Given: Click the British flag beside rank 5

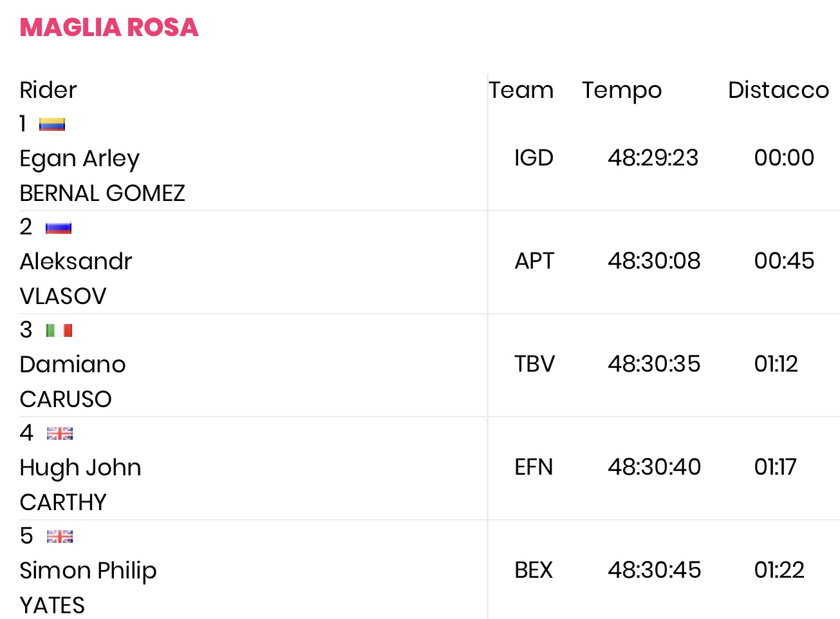Looking at the screenshot, I should [x=60, y=537].
